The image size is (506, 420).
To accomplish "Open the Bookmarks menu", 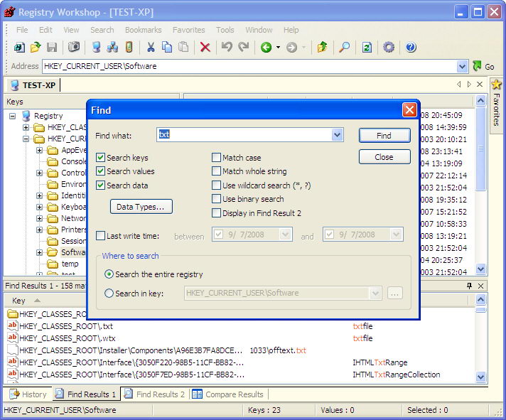I will point(143,30).
